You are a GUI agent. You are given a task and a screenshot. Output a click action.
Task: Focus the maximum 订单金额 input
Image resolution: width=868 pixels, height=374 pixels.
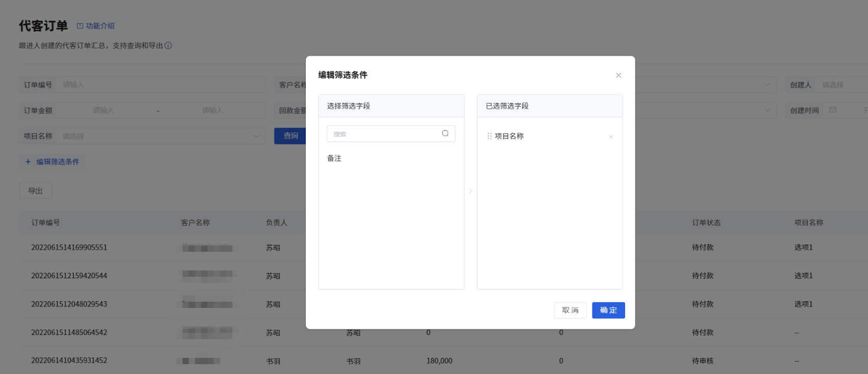click(213, 110)
